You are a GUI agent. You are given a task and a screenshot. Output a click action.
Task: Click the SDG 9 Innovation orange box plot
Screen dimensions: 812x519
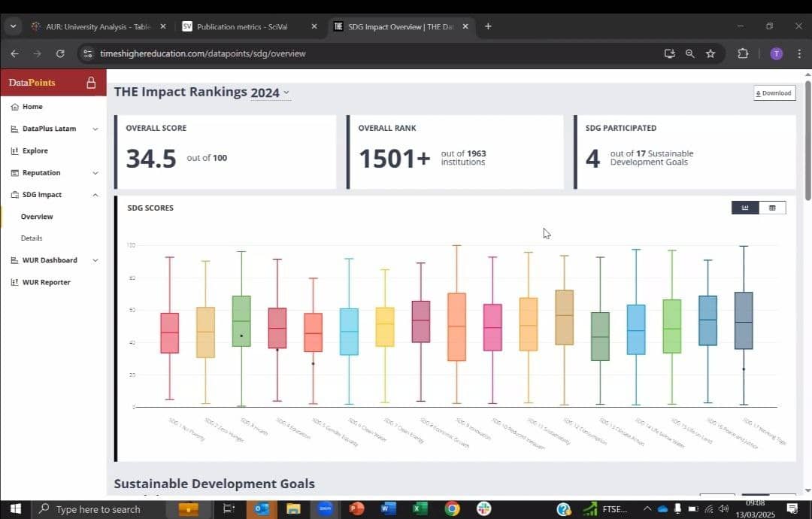pos(457,327)
